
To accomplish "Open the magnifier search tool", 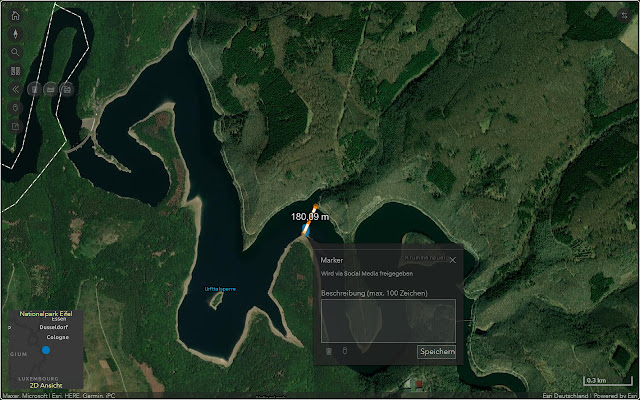I will click(x=15, y=52).
